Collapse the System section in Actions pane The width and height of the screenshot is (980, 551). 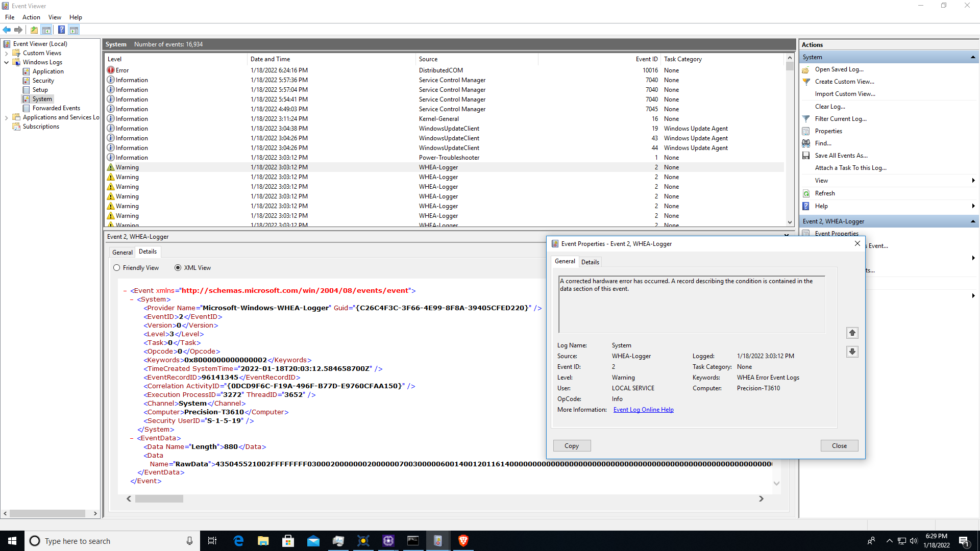tap(973, 57)
